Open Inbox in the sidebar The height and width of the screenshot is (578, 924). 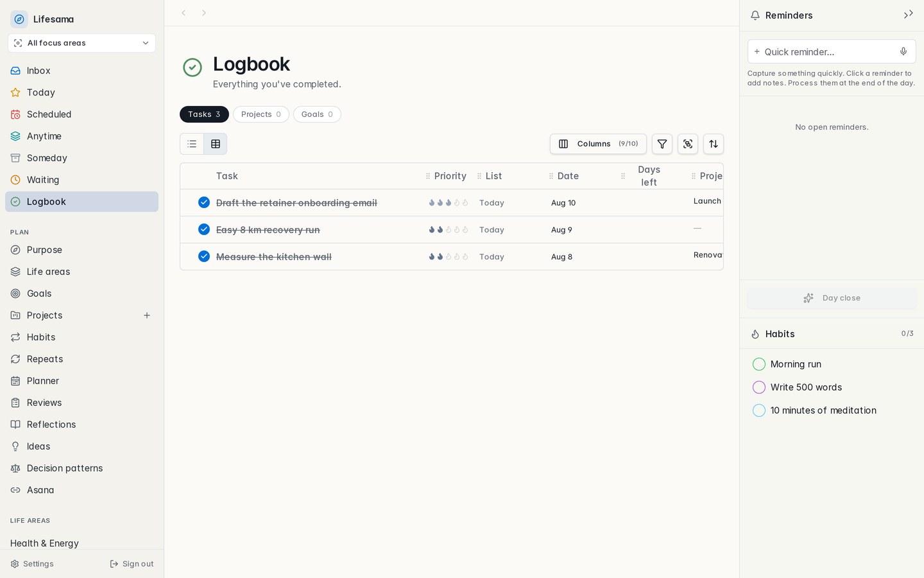tap(81, 71)
